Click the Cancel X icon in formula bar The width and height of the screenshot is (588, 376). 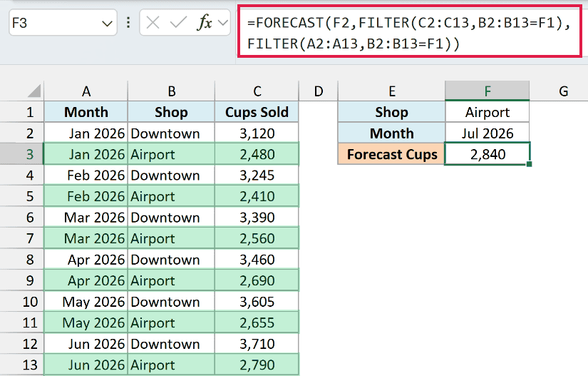[x=153, y=23]
